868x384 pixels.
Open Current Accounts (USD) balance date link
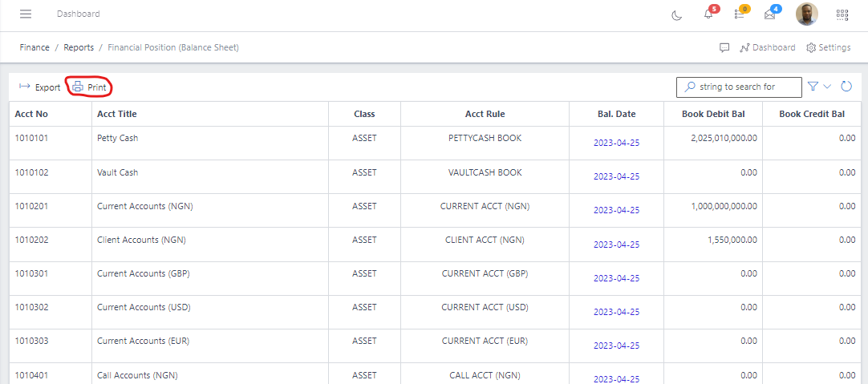click(616, 312)
